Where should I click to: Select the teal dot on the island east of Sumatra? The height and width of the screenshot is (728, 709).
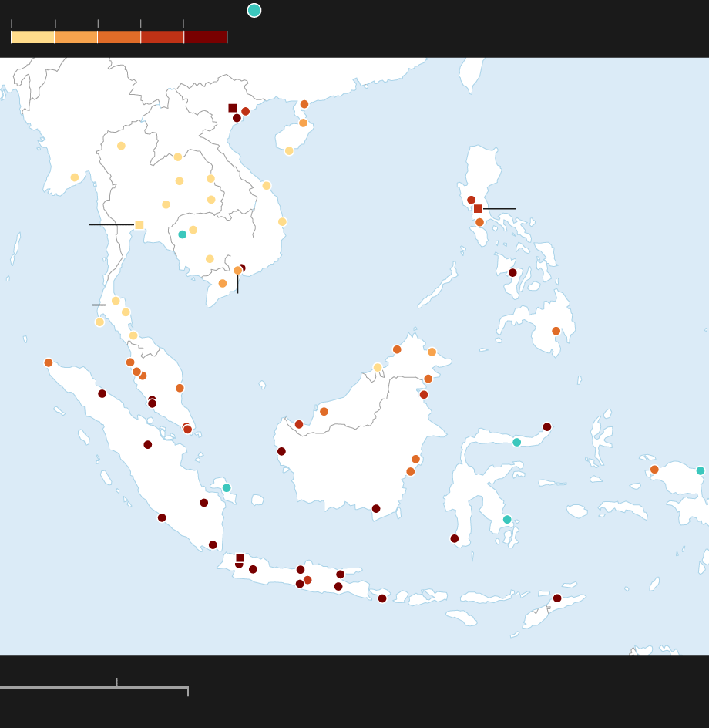tap(227, 488)
